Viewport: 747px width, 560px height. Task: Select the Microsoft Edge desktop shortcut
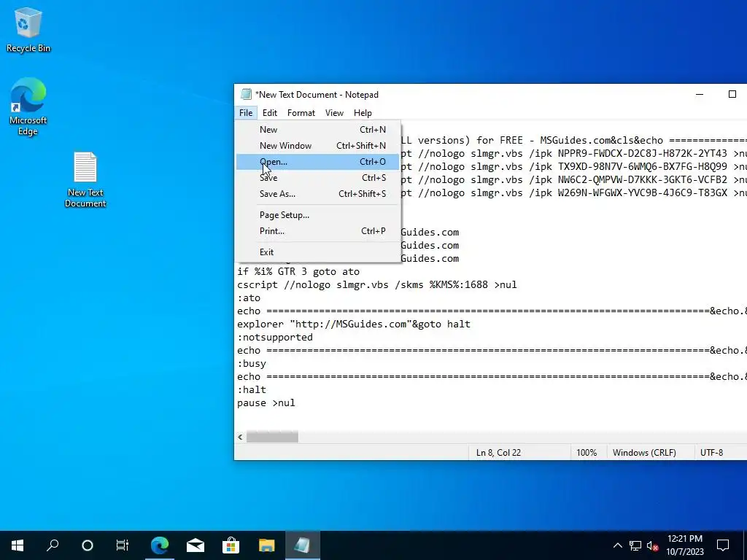[28, 106]
